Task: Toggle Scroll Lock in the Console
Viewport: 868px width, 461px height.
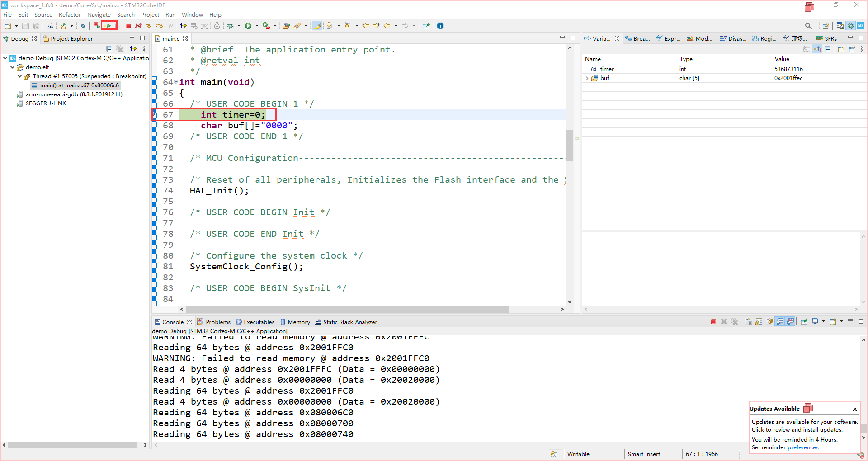Action: (x=759, y=321)
